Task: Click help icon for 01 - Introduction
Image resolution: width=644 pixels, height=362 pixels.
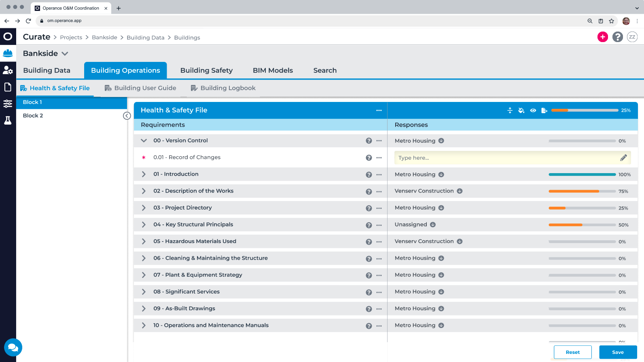Action: point(369,175)
